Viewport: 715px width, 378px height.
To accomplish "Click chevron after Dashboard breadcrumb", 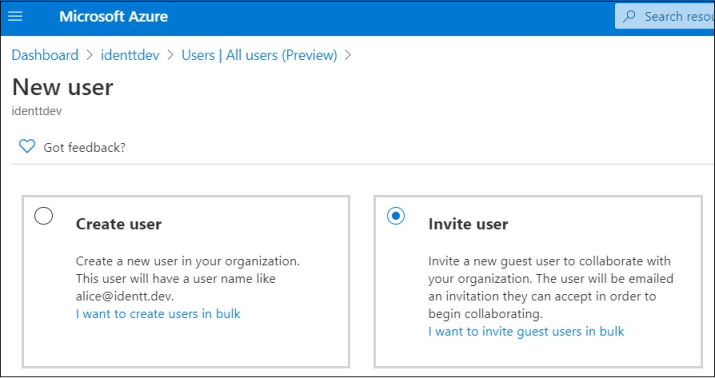I will 89,56.
